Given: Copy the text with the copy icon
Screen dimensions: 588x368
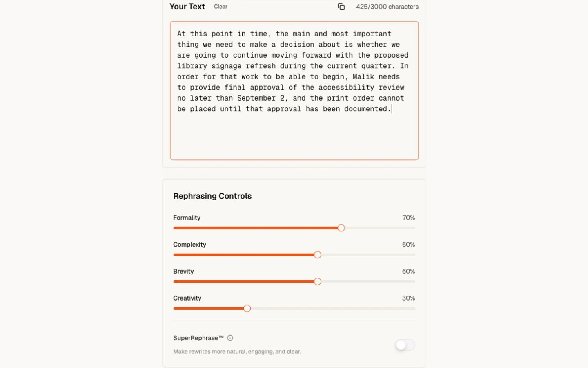Looking at the screenshot, I should point(341,7).
